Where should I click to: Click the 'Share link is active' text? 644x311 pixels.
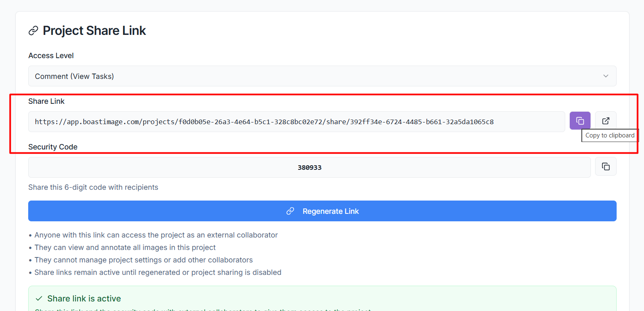coord(84,299)
